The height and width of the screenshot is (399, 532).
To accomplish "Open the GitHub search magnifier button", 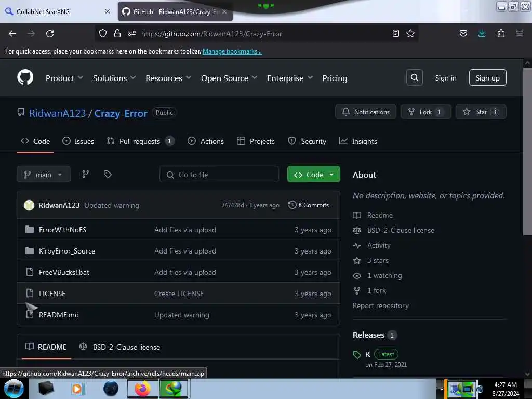I will tap(414, 78).
